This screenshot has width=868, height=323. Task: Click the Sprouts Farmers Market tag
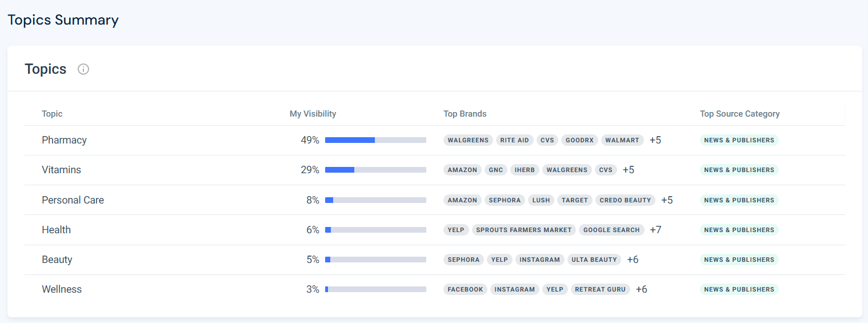pos(524,230)
